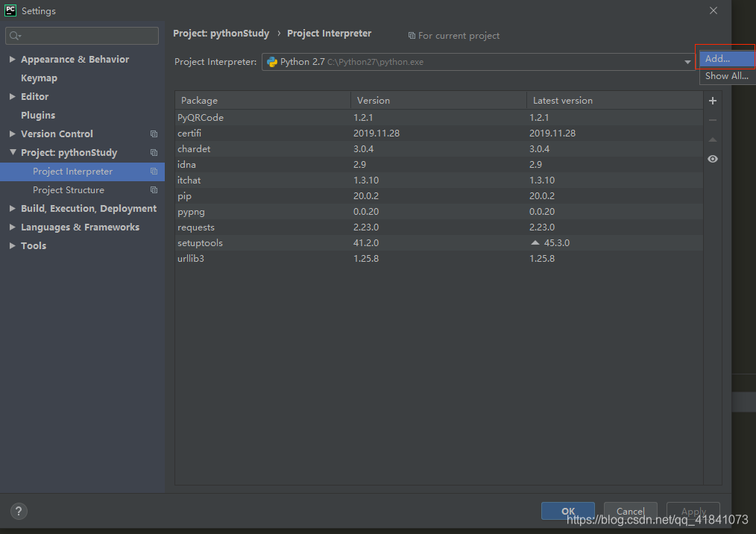756x534 pixels.
Task: Click the Python 2.7 interpreter icon
Action: (271, 62)
